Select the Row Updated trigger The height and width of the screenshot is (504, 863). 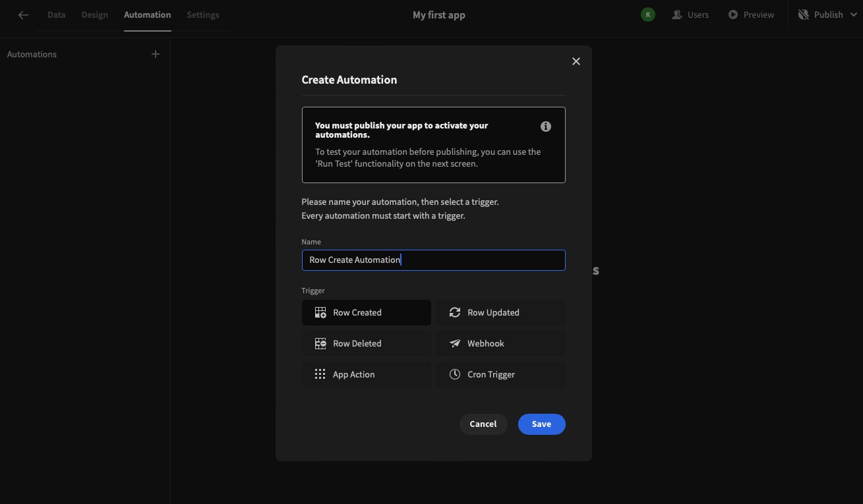coord(500,312)
